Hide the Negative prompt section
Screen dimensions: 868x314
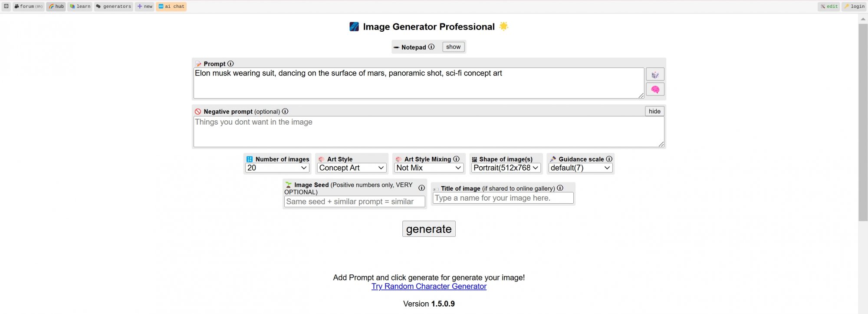click(654, 111)
